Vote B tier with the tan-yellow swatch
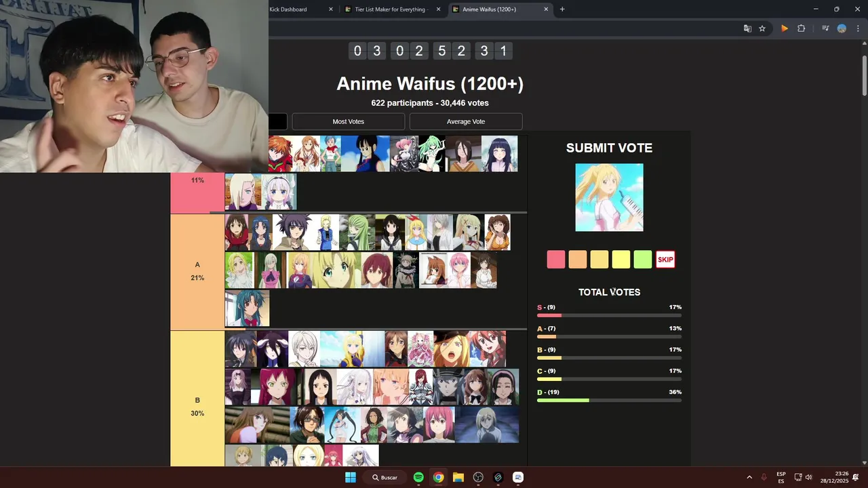The height and width of the screenshot is (488, 868). 599,260
